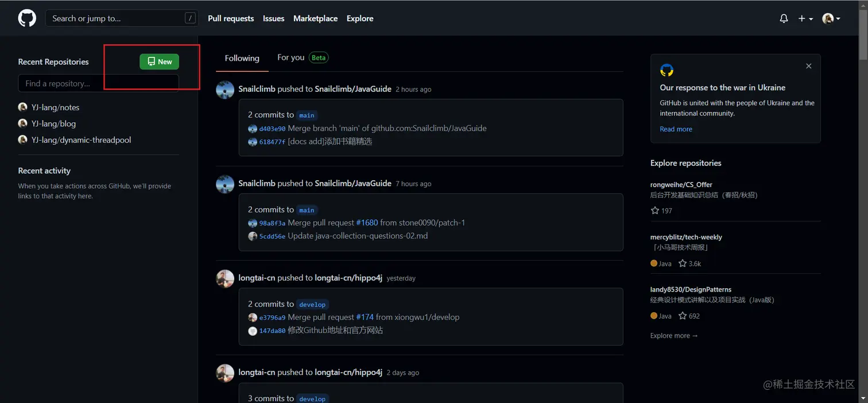The image size is (868, 403).
Task: Click develop branch label in yesterday event
Action: point(312,304)
